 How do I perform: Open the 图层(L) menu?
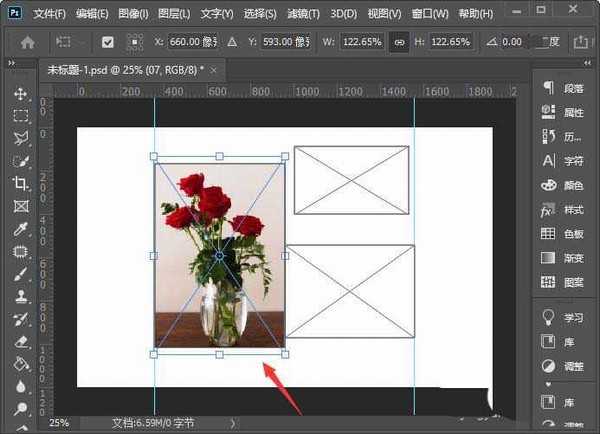(175, 14)
